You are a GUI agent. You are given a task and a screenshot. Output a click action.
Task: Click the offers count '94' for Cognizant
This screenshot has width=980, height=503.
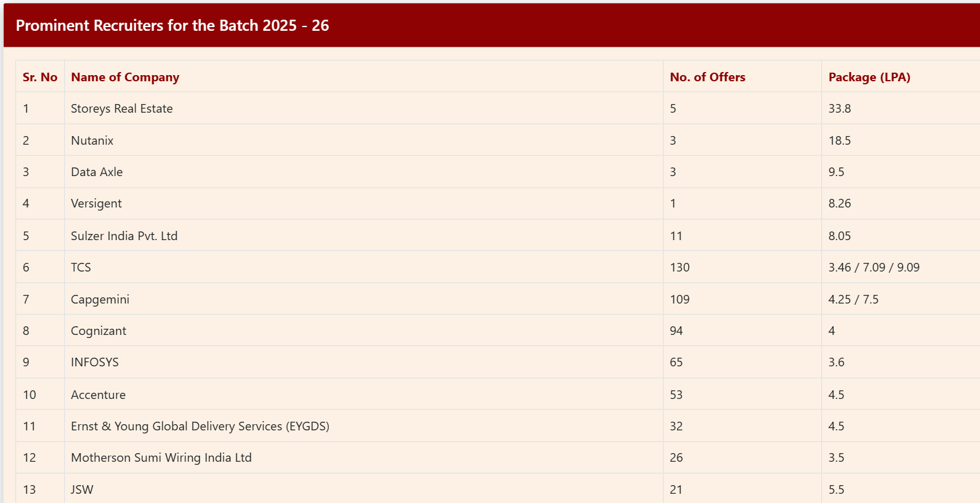[676, 331]
